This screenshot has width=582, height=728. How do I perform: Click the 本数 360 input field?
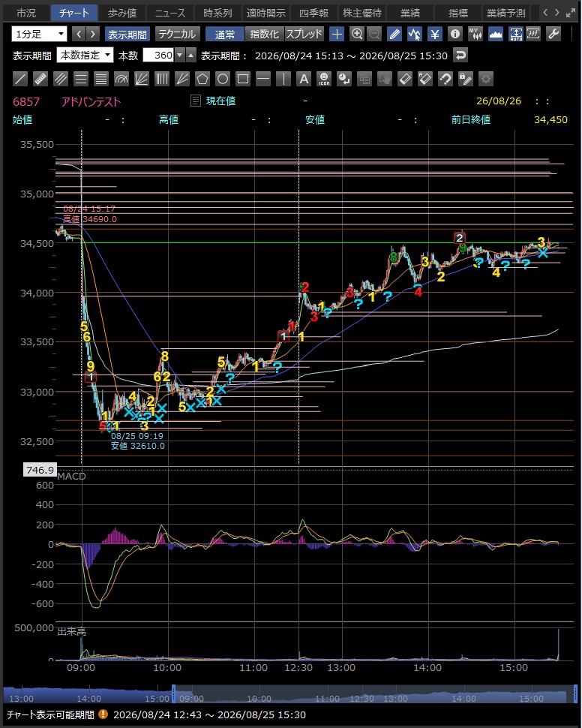pos(158,56)
